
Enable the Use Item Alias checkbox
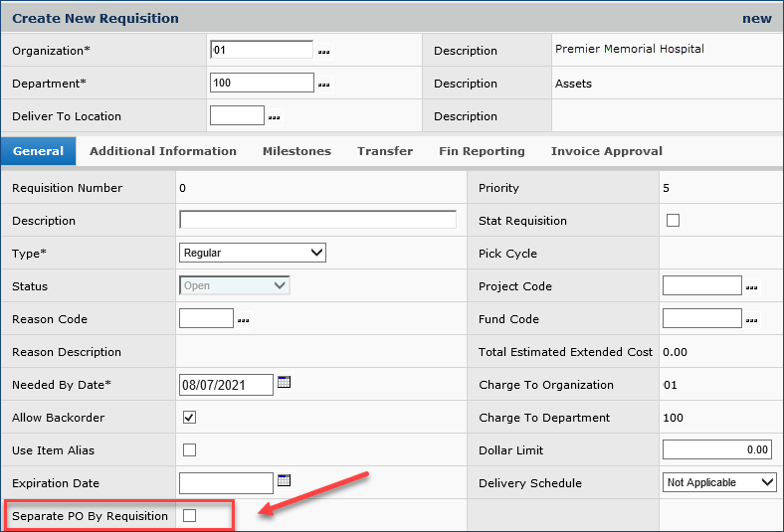point(189,450)
